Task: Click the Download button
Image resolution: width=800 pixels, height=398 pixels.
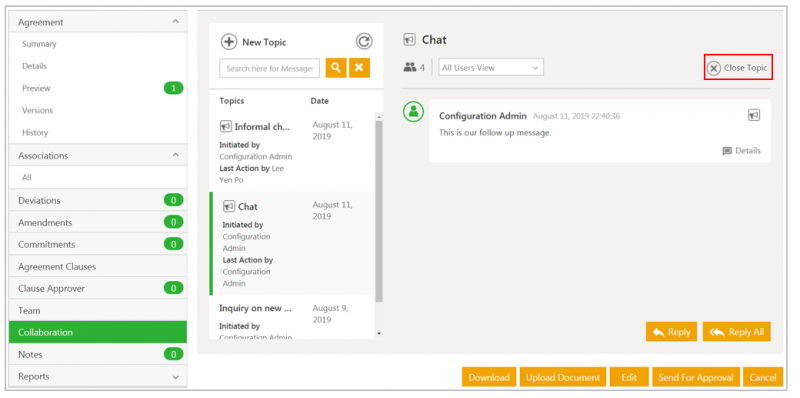Action: tap(489, 377)
